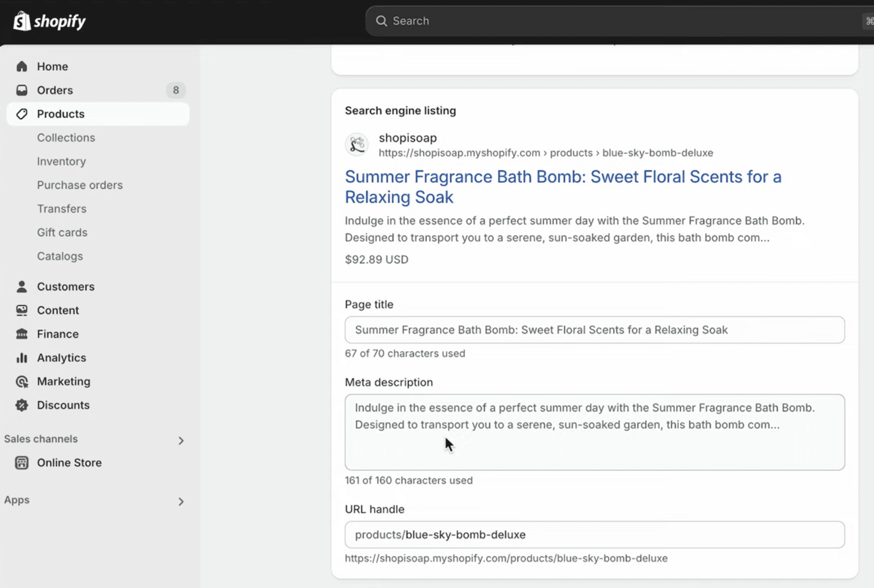This screenshot has width=874, height=588.
Task: Open Finance section
Action: coord(58,334)
